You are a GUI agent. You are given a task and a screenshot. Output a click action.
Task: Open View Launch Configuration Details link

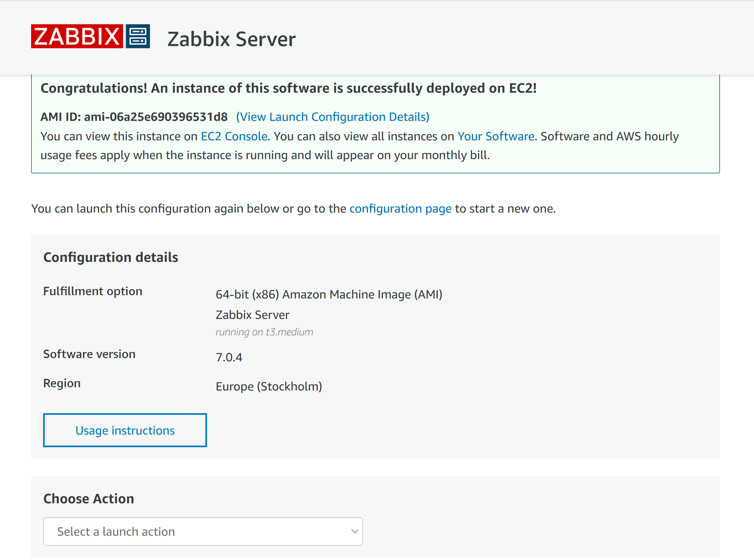coord(333,117)
